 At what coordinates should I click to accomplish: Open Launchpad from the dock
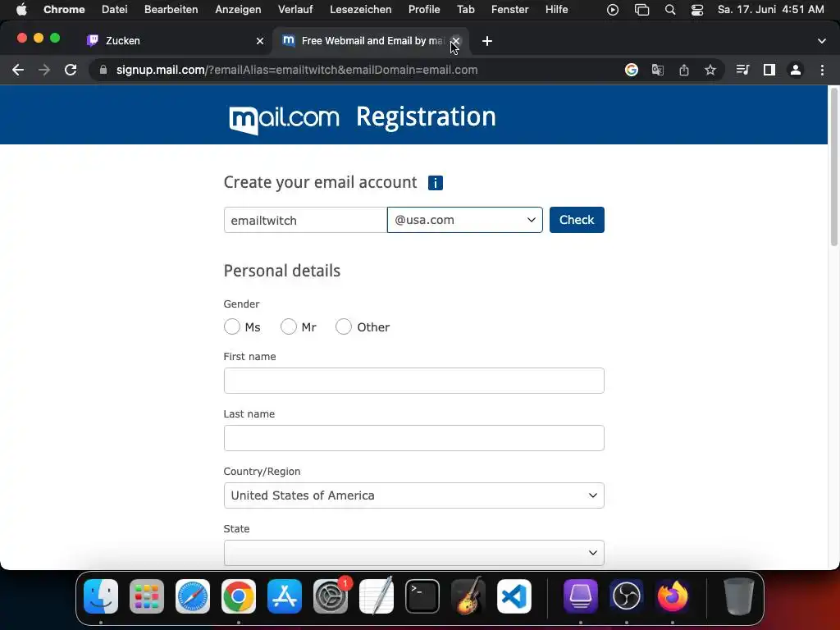pos(147,596)
